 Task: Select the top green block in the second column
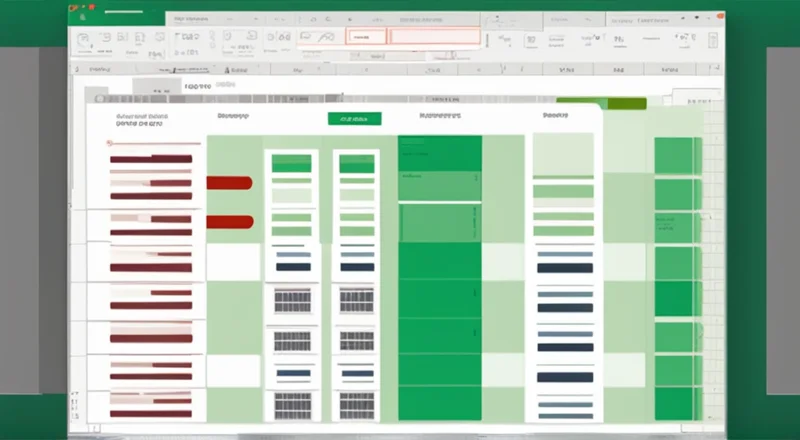[x=291, y=164]
